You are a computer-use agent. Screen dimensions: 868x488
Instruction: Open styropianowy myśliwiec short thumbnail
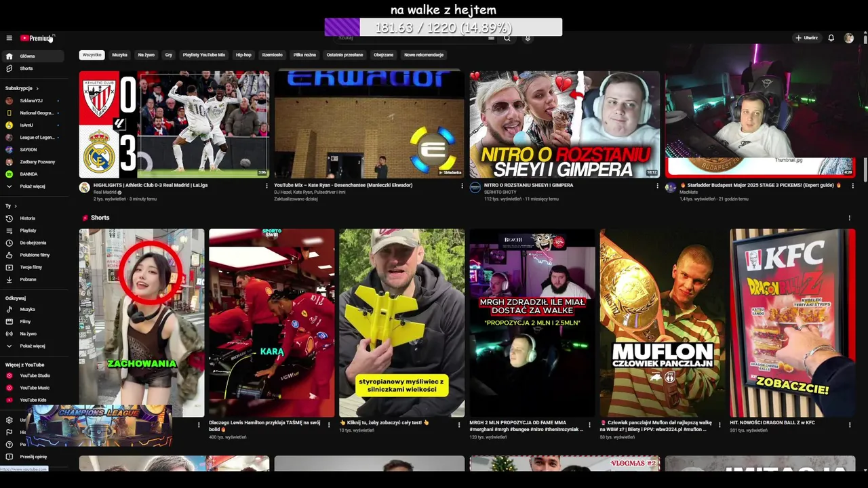click(402, 323)
